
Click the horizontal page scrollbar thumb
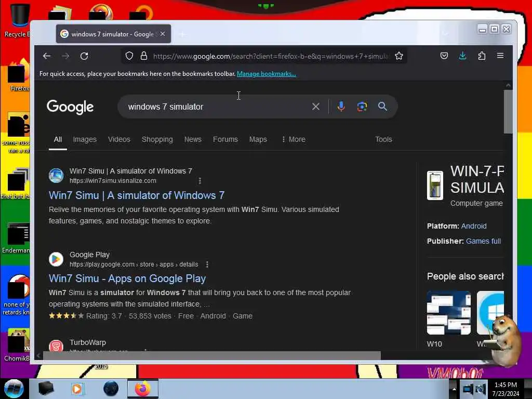coord(212,355)
